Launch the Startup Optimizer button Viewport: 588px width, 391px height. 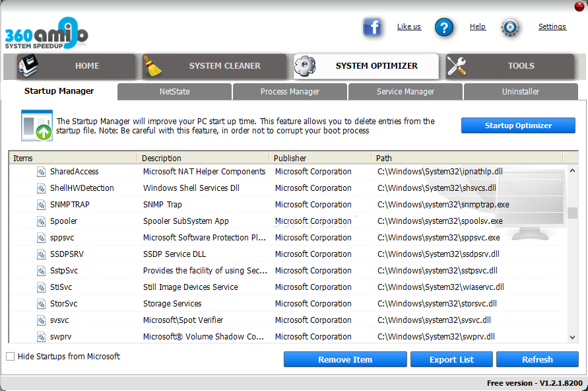coord(518,125)
